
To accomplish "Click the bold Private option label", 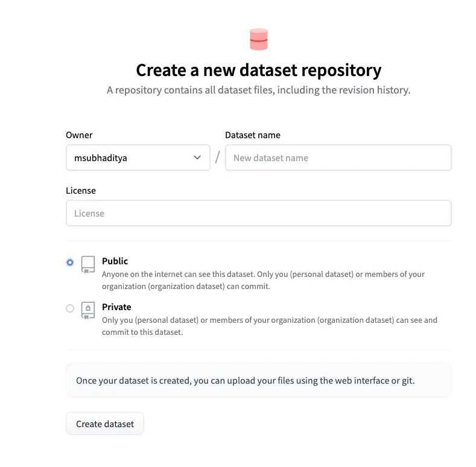I will coord(116,307).
